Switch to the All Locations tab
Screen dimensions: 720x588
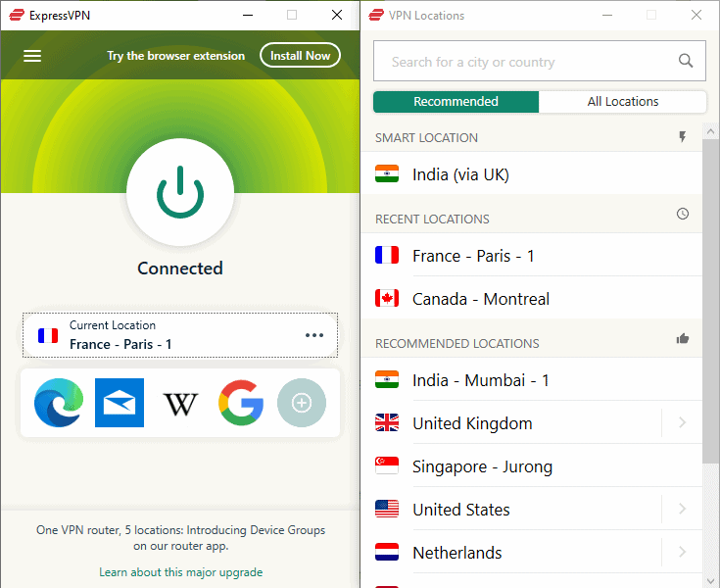(623, 102)
